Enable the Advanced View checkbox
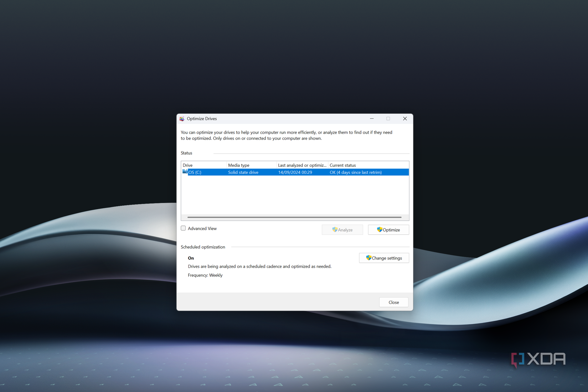Image resolution: width=588 pixels, height=392 pixels. (x=183, y=228)
